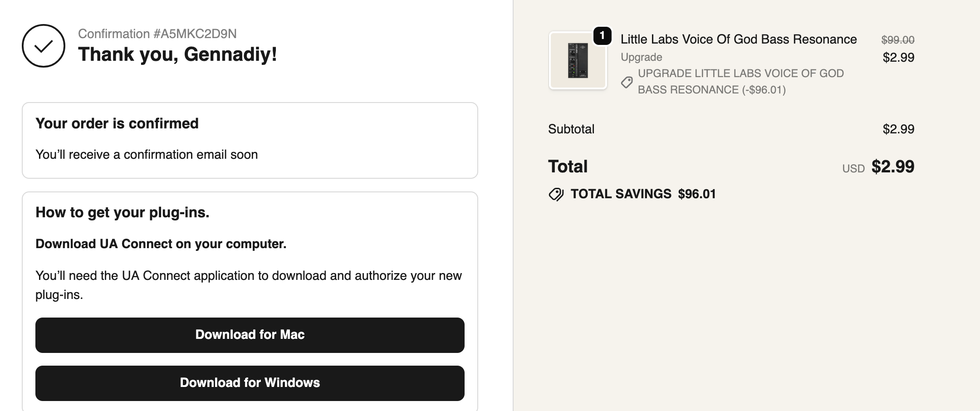Click the Your order is confirmed heading
The height and width of the screenshot is (411, 980).
(117, 123)
